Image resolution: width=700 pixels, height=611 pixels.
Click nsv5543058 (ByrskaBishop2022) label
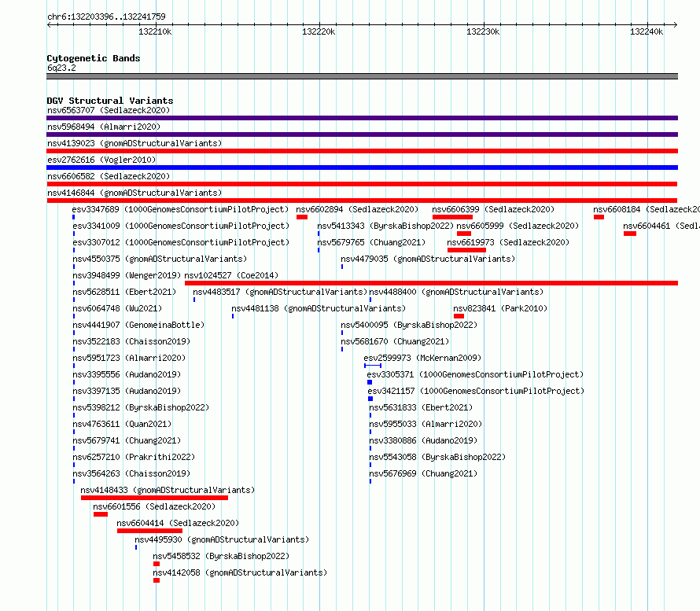click(x=437, y=457)
